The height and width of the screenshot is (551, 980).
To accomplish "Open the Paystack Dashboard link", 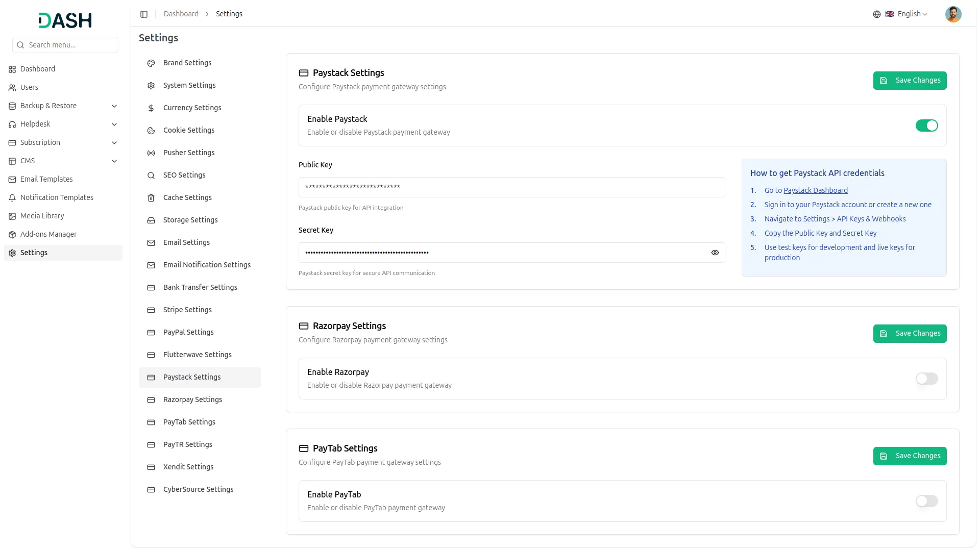I will pyautogui.click(x=815, y=190).
